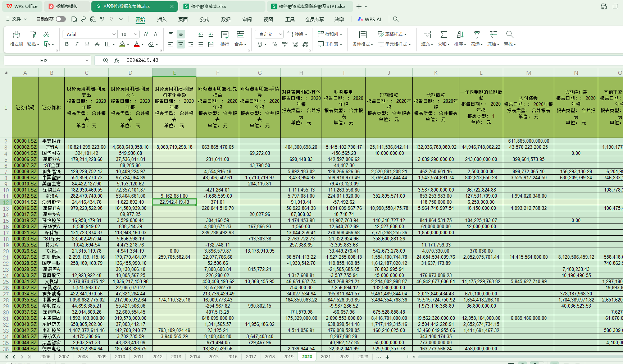Click the redo arrow icon
The image size is (623, 364).
coord(112,19)
